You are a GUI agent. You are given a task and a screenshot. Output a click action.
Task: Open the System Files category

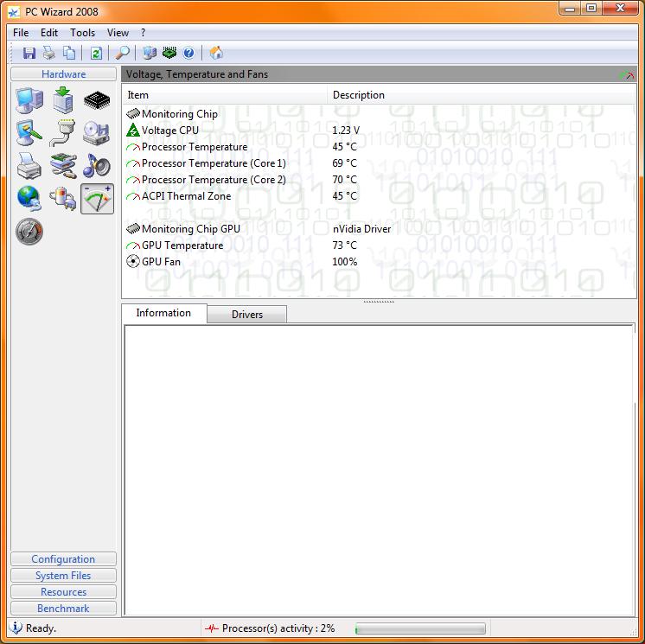[63, 576]
